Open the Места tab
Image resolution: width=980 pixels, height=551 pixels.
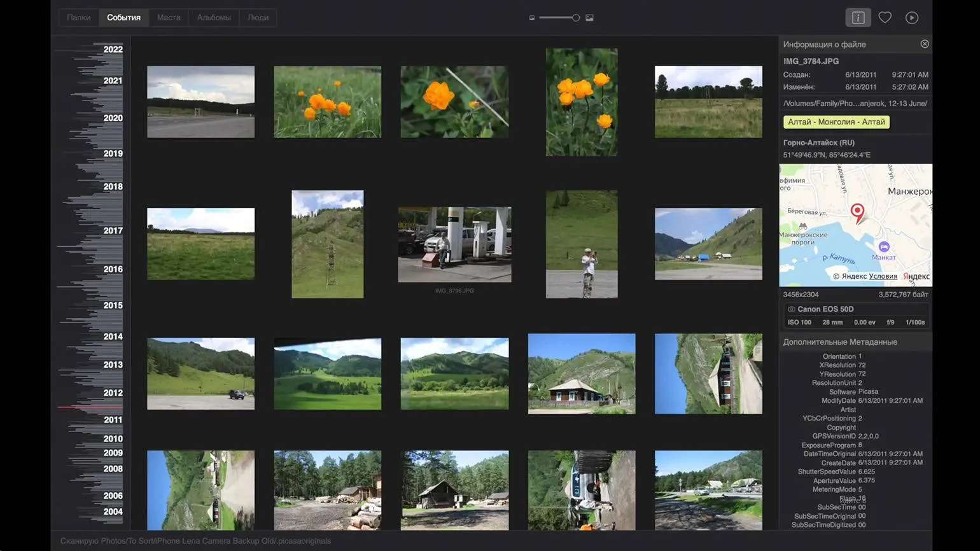[169, 18]
